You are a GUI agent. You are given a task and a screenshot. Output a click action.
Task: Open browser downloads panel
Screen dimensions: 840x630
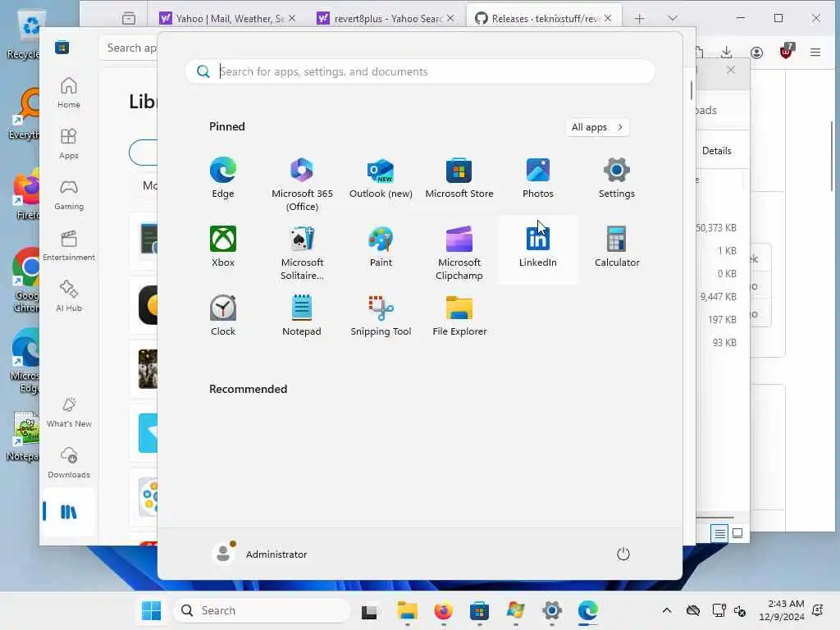(x=727, y=52)
